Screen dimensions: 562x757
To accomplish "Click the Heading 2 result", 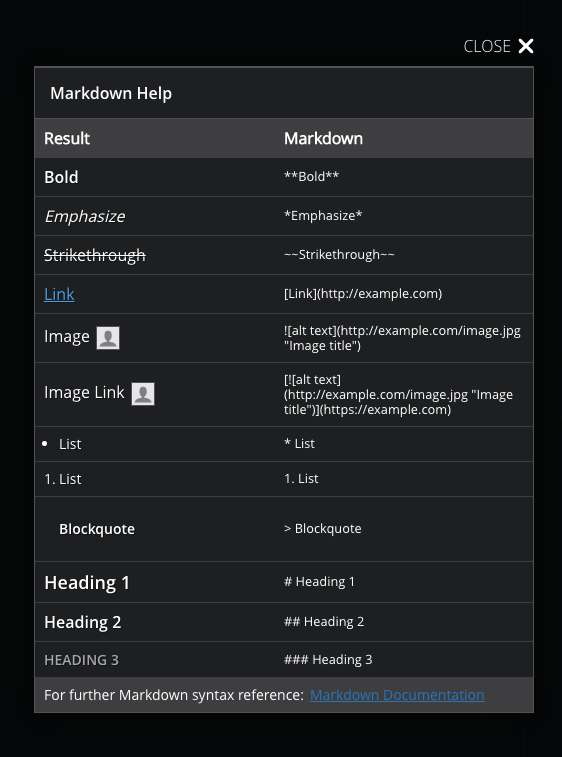I will click(x=83, y=622).
